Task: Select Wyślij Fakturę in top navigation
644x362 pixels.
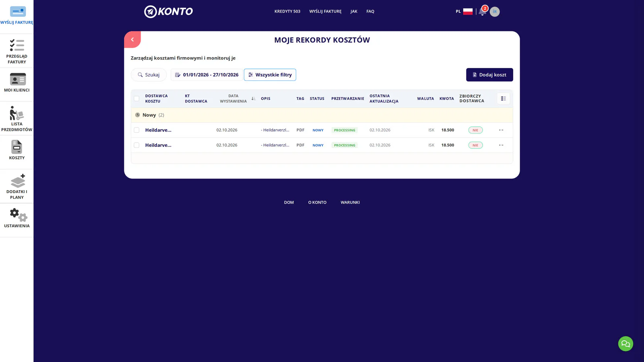Action: point(325,11)
